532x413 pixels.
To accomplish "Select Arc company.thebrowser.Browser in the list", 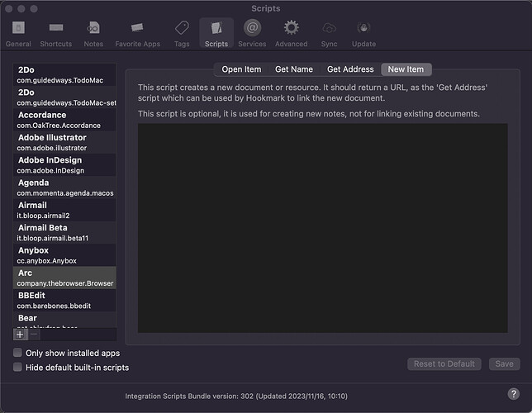I will 64,278.
